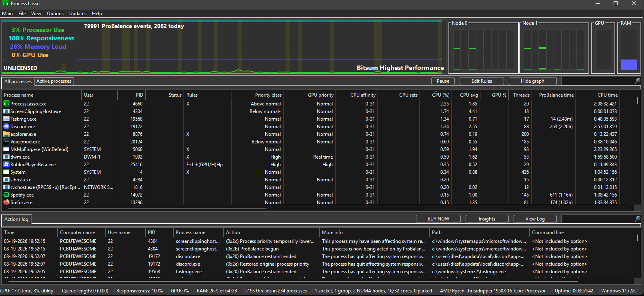
Task: Click the Discord.exe process icon
Action: point(6,127)
